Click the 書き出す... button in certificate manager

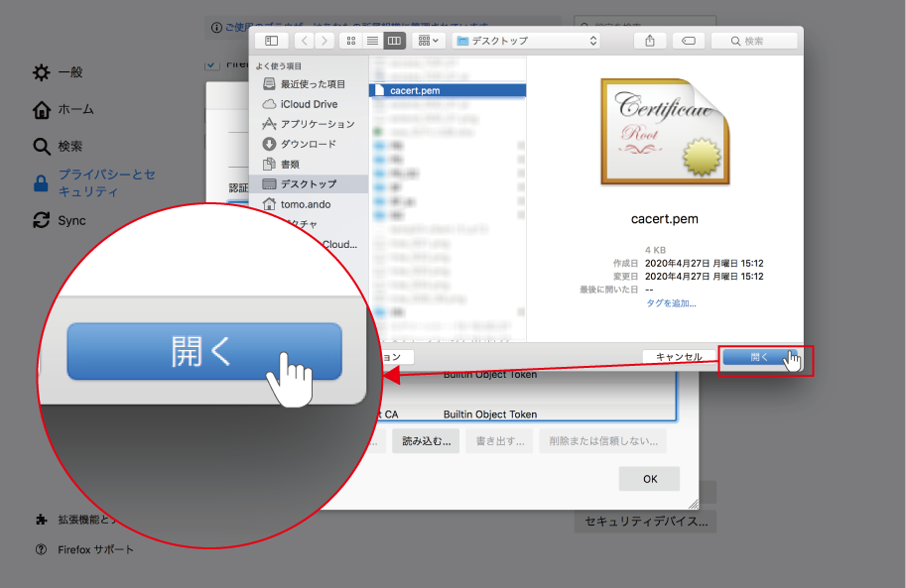point(500,440)
